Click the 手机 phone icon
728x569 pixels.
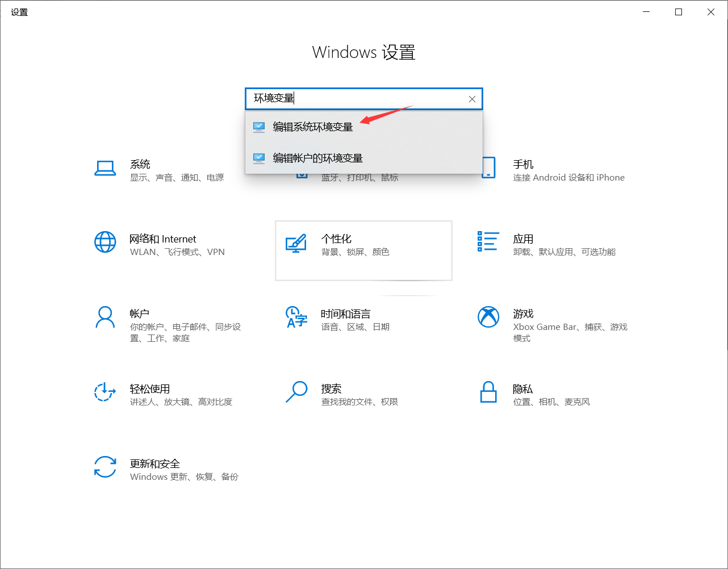click(x=488, y=168)
